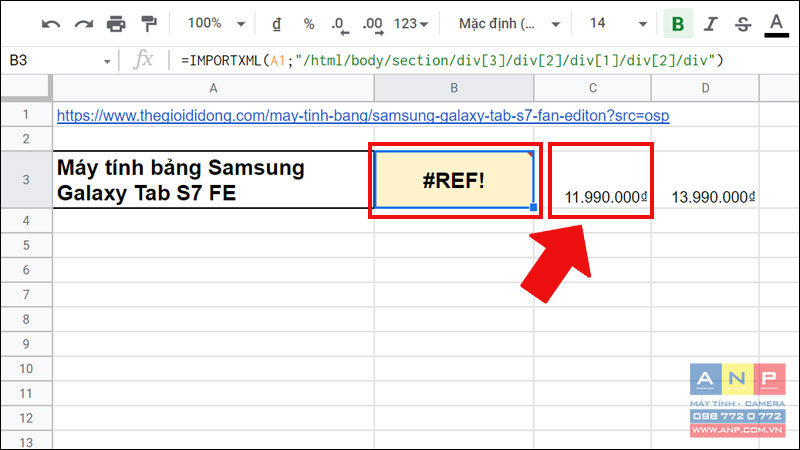This screenshot has width=800, height=450.
Task: Click the select-all corner box
Action: [x=26, y=88]
